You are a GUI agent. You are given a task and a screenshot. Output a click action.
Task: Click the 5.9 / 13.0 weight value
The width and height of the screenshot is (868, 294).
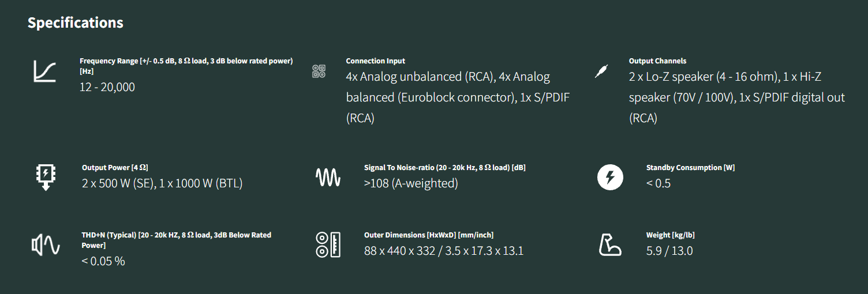tap(669, 251)
